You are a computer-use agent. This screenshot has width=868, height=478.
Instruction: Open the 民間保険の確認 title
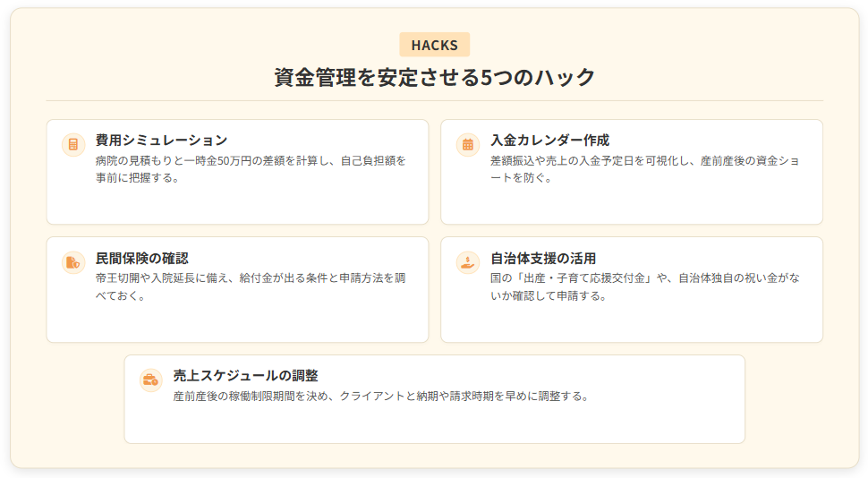point(142,259)
